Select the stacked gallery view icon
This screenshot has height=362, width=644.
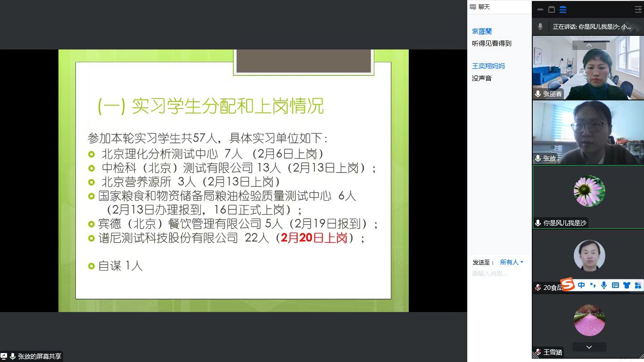click(x=563, y=9)
